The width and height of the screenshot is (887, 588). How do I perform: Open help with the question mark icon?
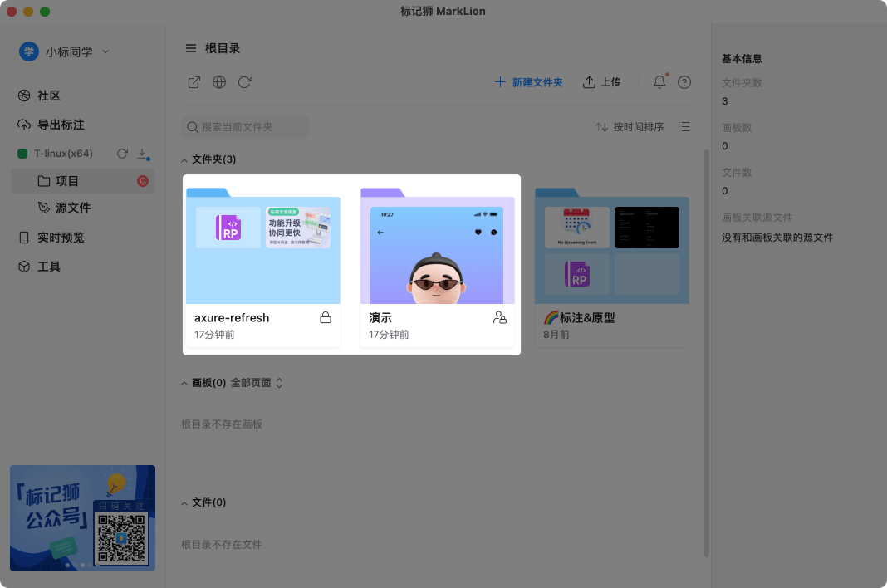(x=684, y=82)
